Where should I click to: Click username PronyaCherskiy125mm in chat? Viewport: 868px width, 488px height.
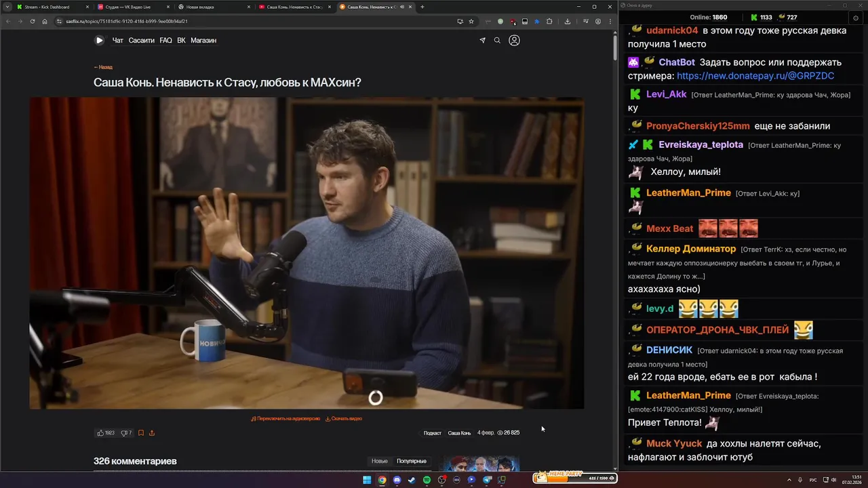tap(698, 126)
